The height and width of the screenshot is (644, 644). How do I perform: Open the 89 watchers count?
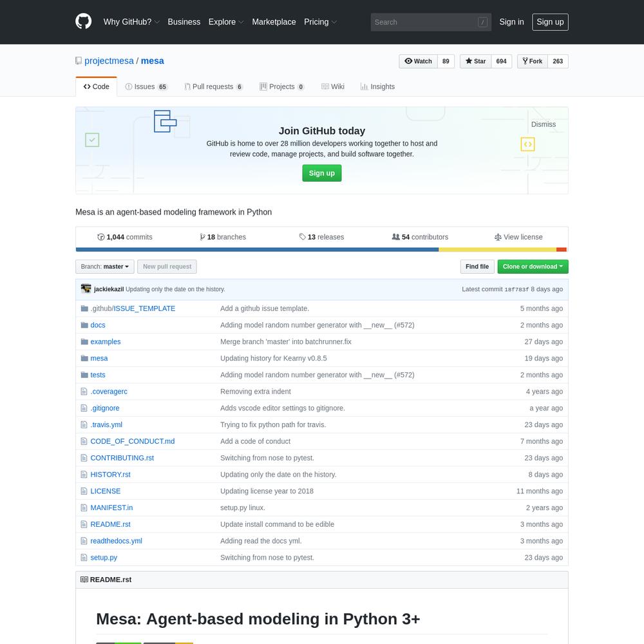click(446, 61)
